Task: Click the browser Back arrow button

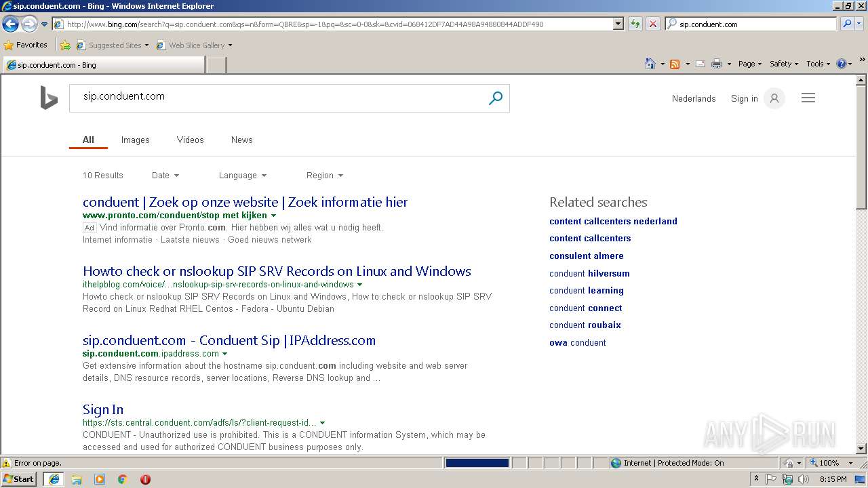Action: tap(10, 24)
